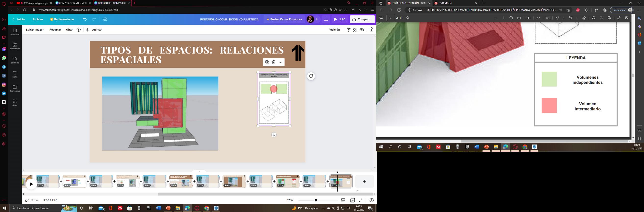Play the Canva timeline preview

coord(31,184)
